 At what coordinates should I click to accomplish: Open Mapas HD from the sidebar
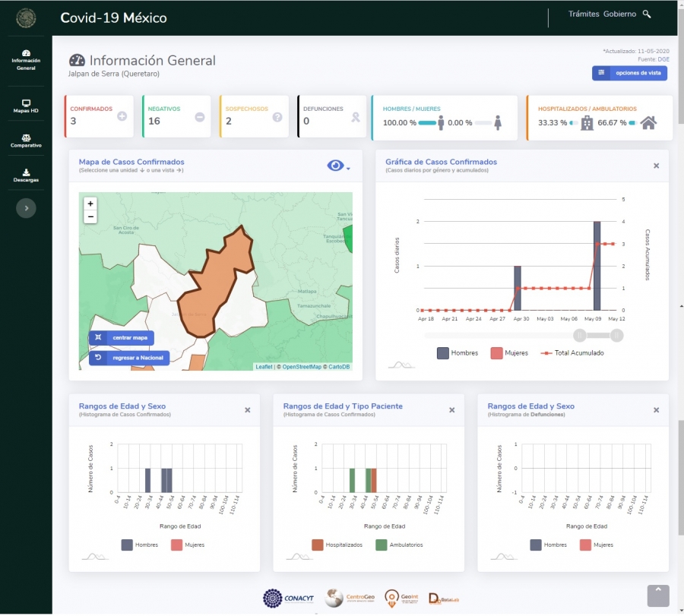[x=26, y=106]
